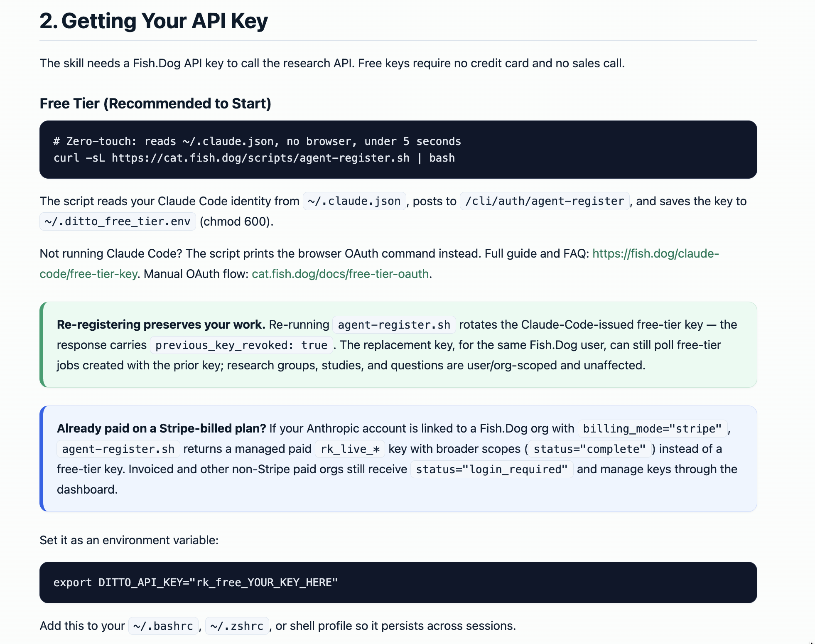This screenshot has height=644, width=815.
Task: Click 'Already paid on a Stripe-billed plan?' bold text
Action: click(x=161, y=428)
